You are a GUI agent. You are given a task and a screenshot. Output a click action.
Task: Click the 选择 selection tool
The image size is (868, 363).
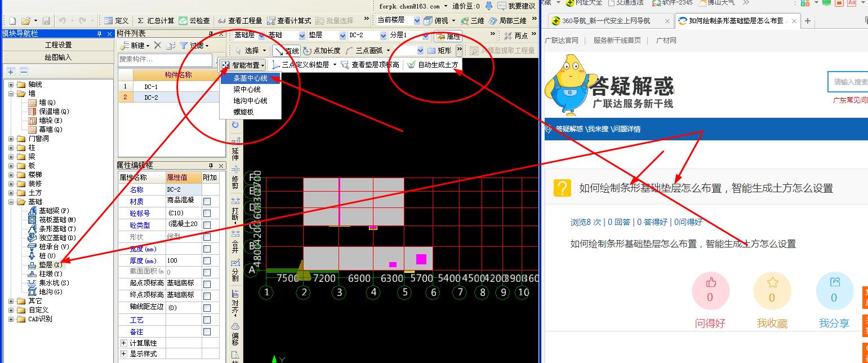pyautogui.click(x=247, y=51)
